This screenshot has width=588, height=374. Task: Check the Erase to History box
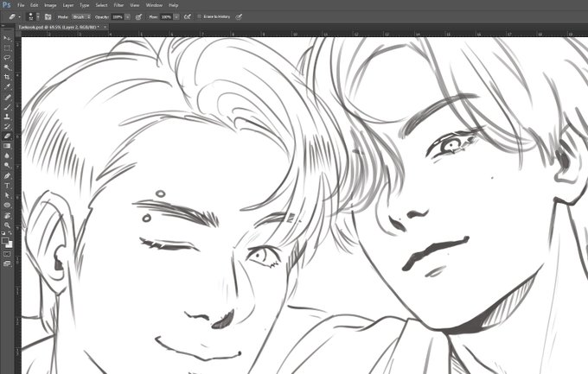[x=200, y=17]
